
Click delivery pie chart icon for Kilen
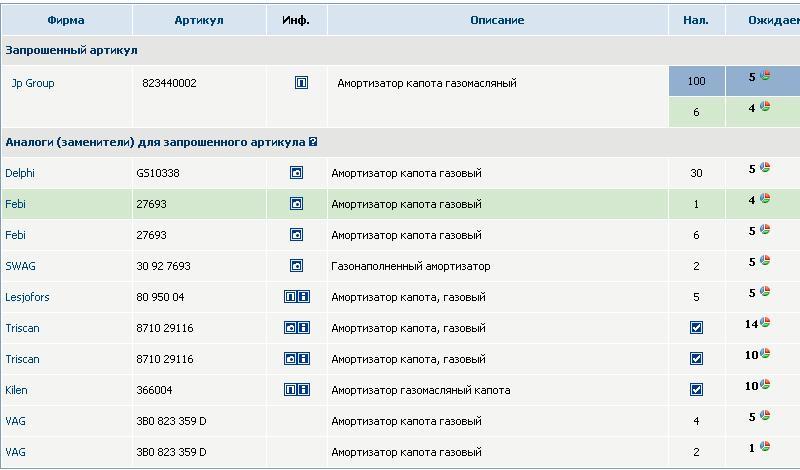point(765,384)
